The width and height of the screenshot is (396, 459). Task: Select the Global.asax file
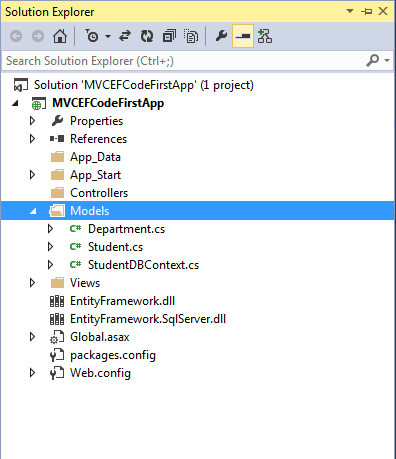[100, 337]
